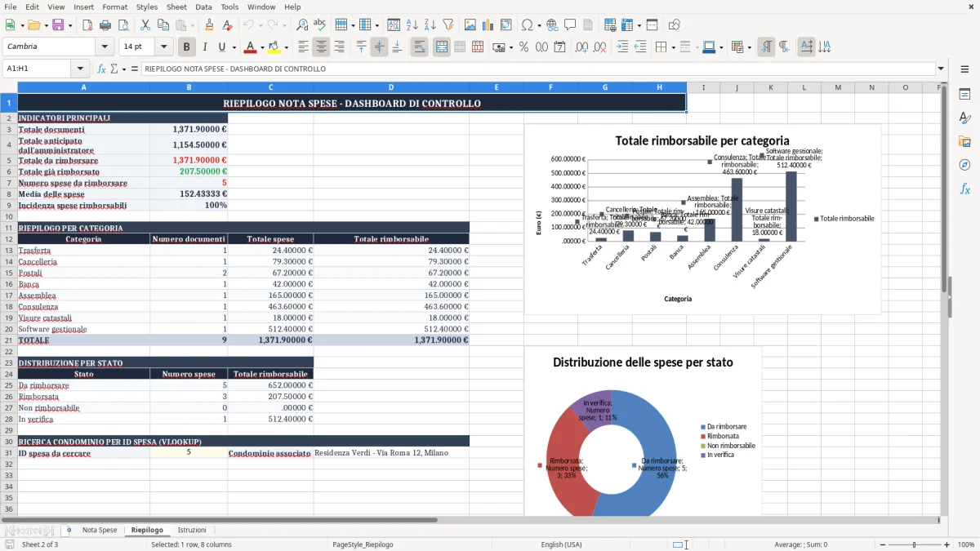980x551 pixels.
Task: Click row header 21
Action: (8, 340)
